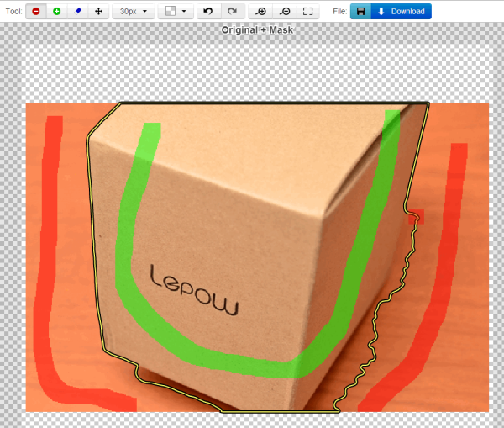
Task: Click the Download button
Action: [402, 12]
